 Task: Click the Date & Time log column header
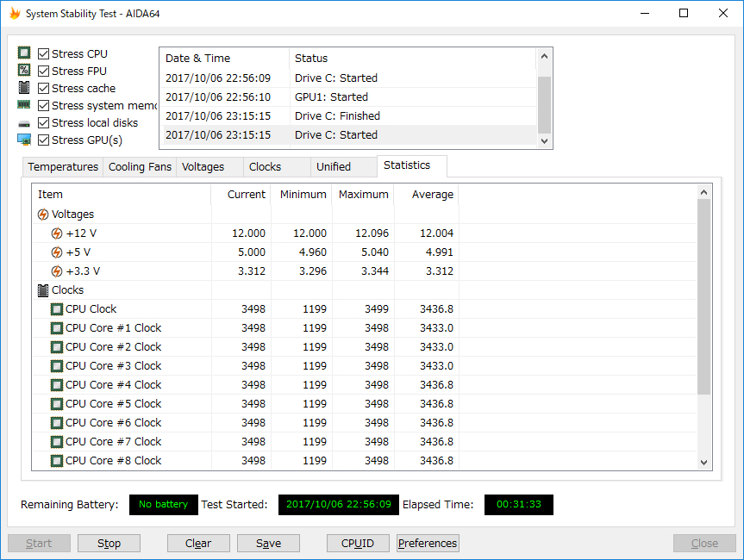[x=224, y=59]
